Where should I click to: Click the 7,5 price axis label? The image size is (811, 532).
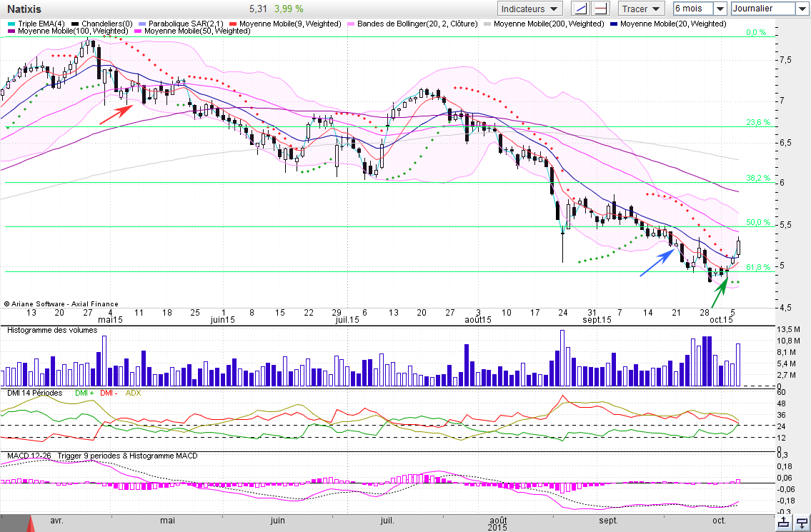pyautogui.click(x=785, y=60)
